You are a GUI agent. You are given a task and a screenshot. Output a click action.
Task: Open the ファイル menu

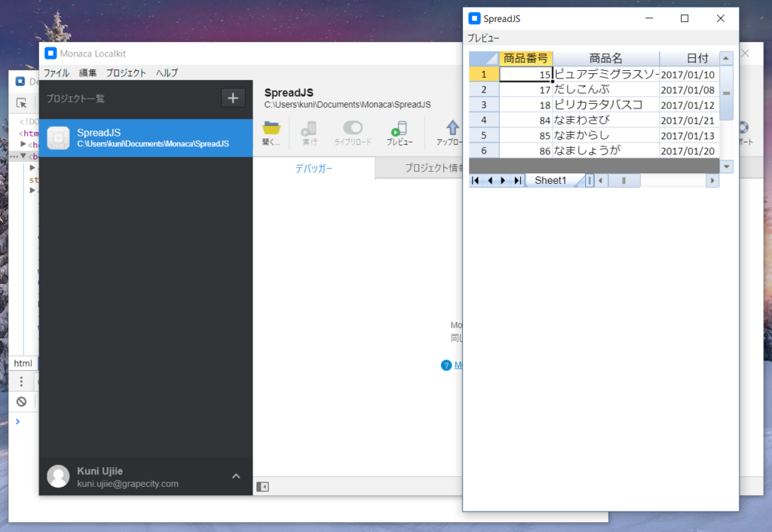pyautogui.click(x=56, y=73)
